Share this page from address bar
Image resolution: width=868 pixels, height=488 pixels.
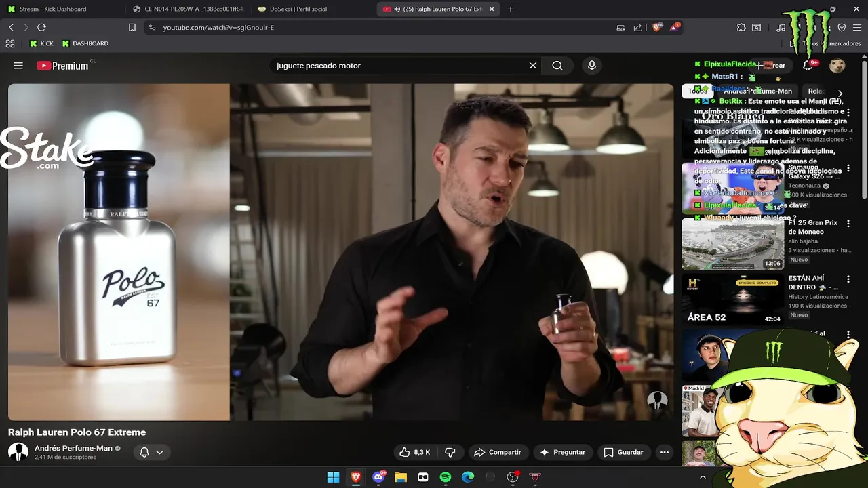[637, 28]
